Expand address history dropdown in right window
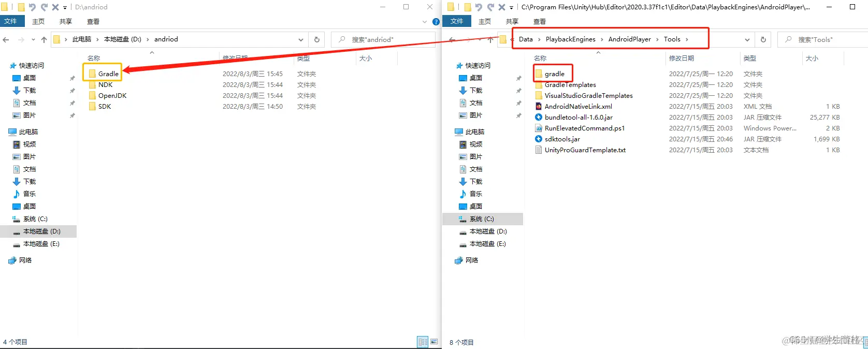The image size is (868, 349). [747, 39]
